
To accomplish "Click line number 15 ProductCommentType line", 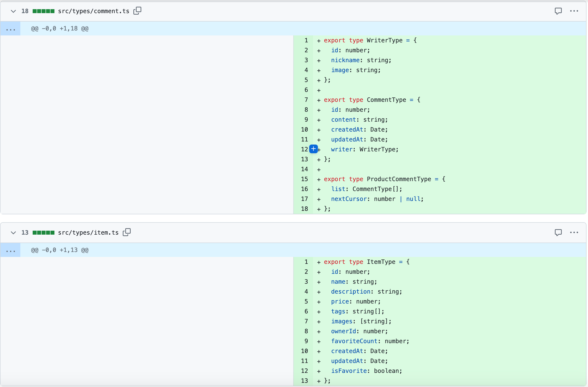I will 304,179.
